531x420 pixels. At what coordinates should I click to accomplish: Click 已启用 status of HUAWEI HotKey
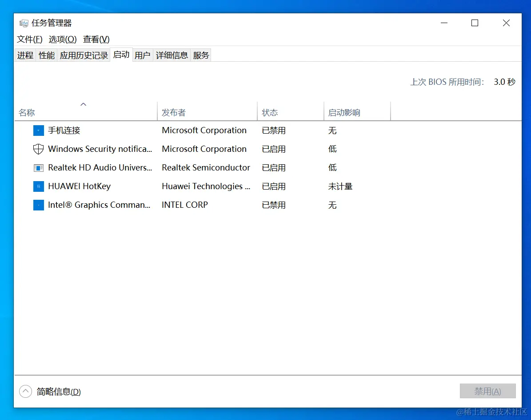point(274,186)
